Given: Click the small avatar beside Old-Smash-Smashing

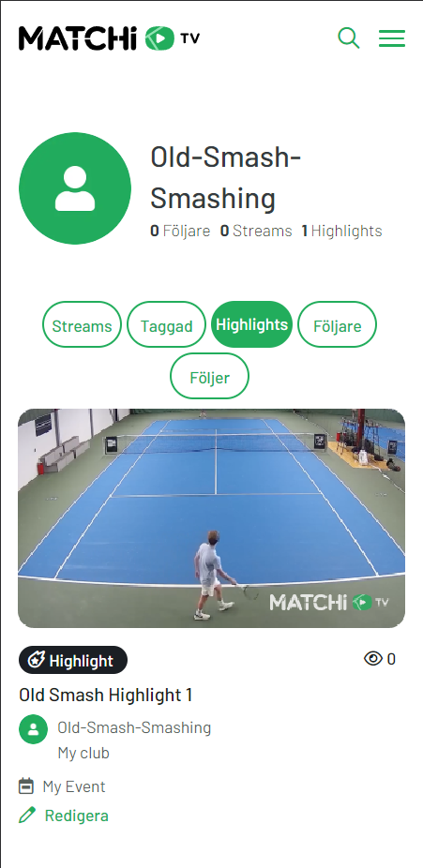Looking at the screenshot, I should point(33,729).
